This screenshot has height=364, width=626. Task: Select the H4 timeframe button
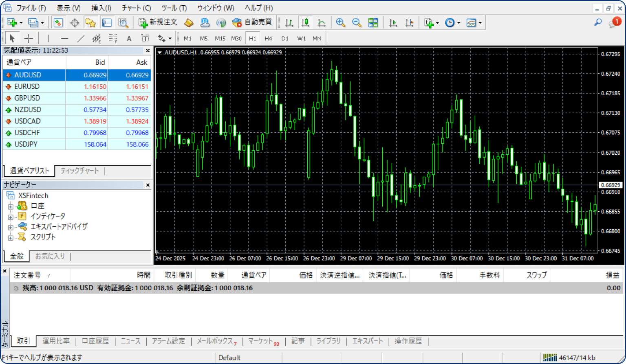[268, 39]
